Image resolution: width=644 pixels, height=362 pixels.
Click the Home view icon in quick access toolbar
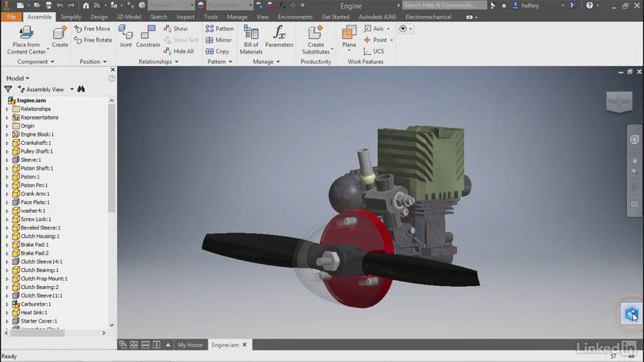[86, 5]
